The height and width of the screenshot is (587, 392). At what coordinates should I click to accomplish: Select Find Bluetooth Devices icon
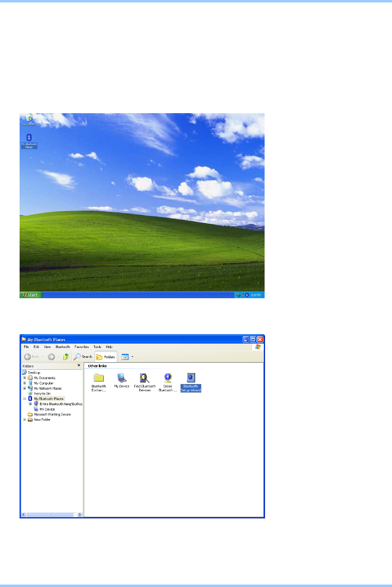pos(145,383)
